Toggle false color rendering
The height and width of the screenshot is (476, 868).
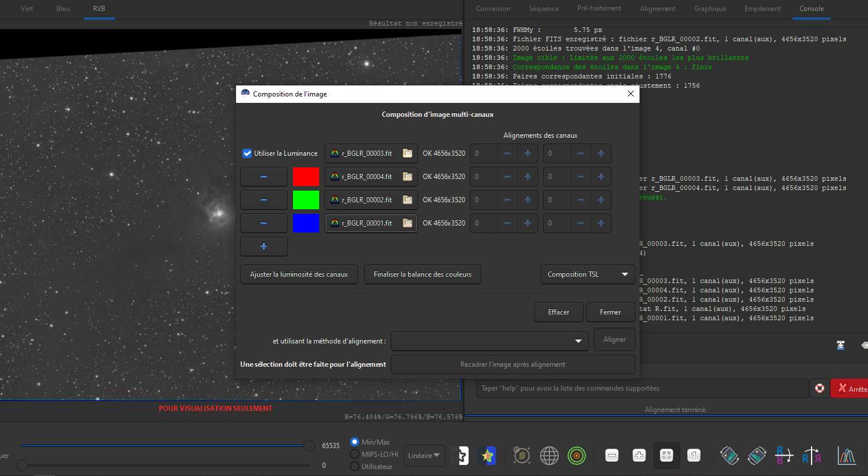487,456
